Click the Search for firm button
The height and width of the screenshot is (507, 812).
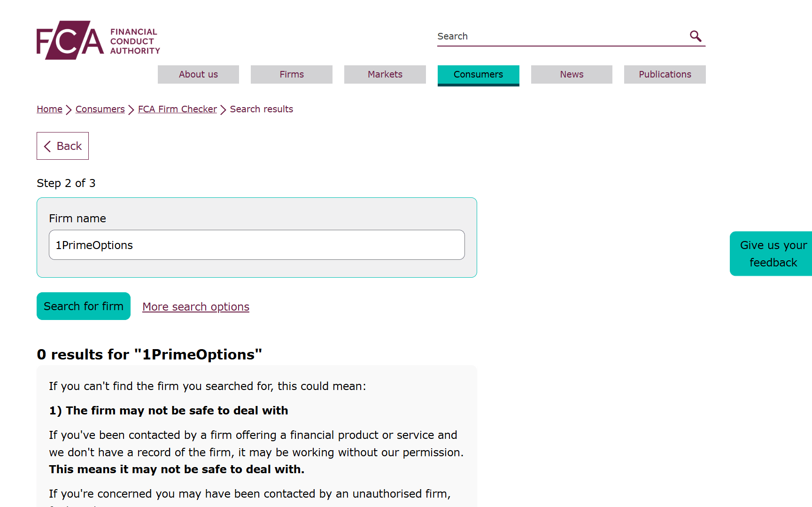(x=84, y=306)
